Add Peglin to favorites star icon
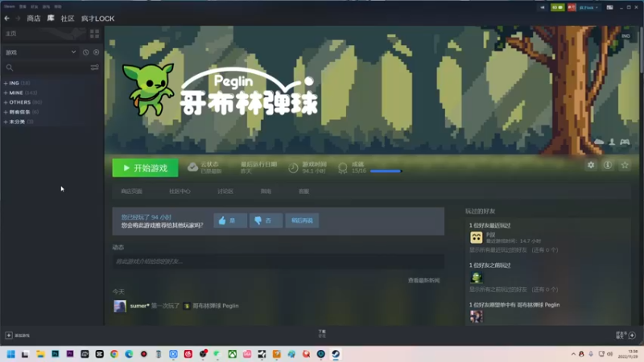644x362 pixels. click(625, 165)
